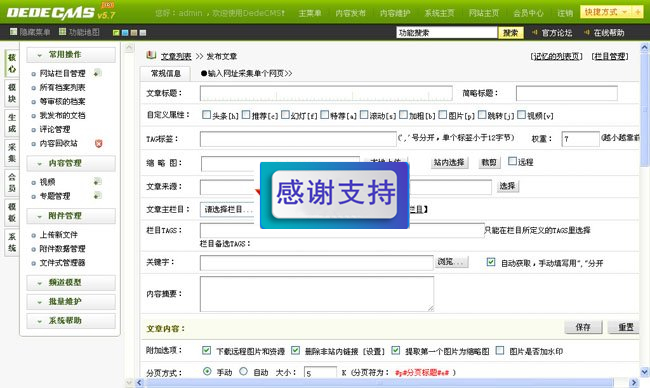Image resolution: width=650 pixels, height=388 pixels.
Task: Enable the 远程 thumbnail checkbox
Action: pos(513,161)
